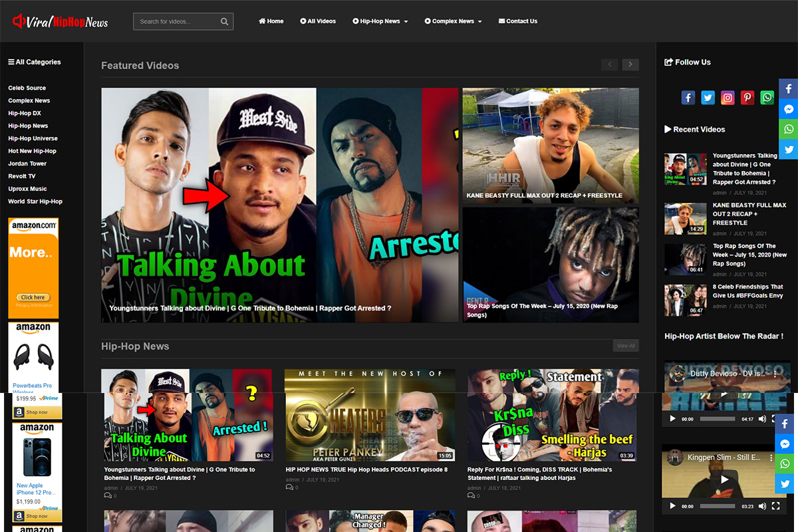Seek within the Kingpen Slim progress bar
The width and height of the screenshot is (798, 532).
[x=718, y=506]
